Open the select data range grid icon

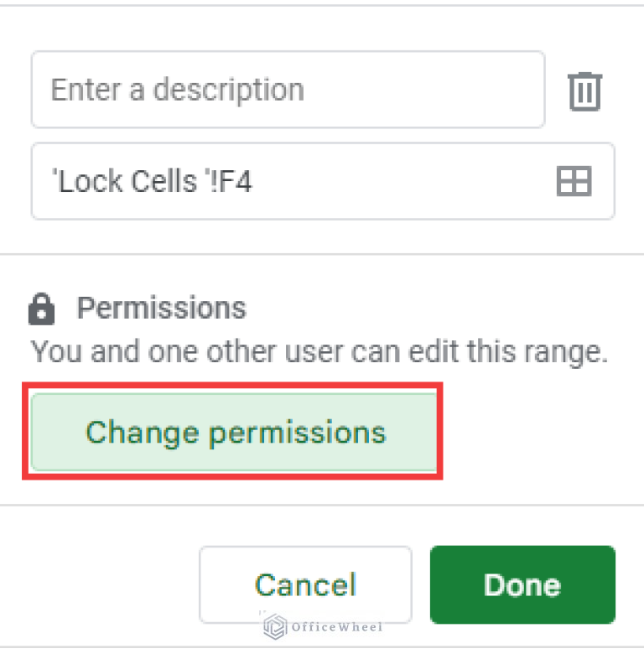pos(574,181)
